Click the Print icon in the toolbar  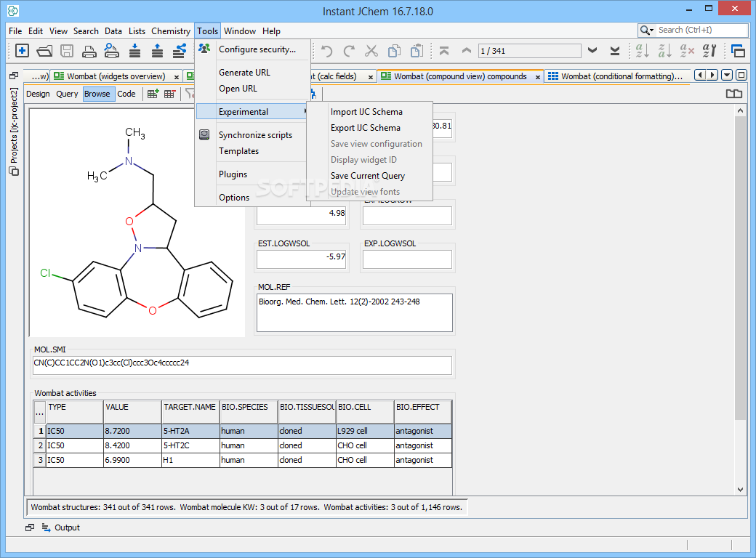click(89, 51)
